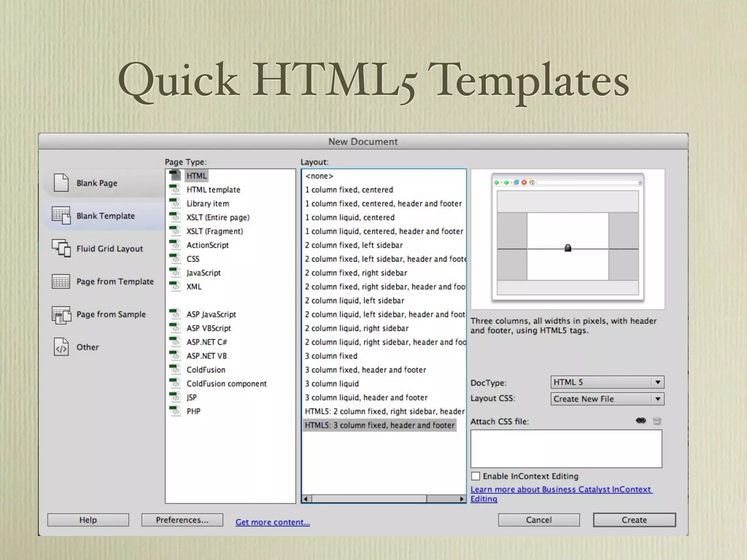This screenshot has height=560, width=747.
Task: Pick the 3 column liquid layout
Action: pyautogui.click(x=332, y=384)
